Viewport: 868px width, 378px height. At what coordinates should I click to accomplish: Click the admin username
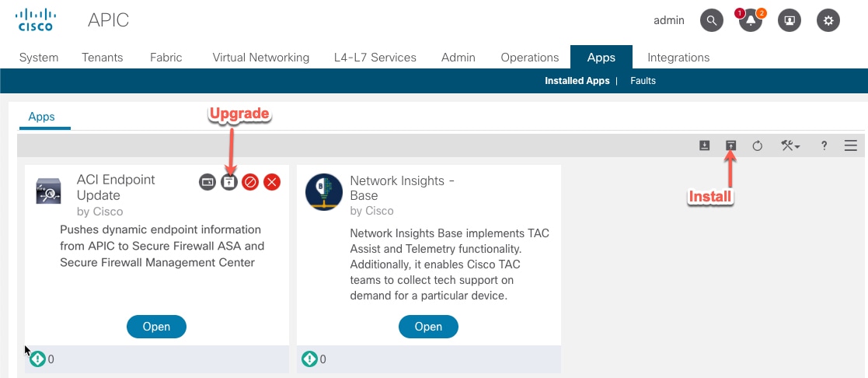click(669, 20)
